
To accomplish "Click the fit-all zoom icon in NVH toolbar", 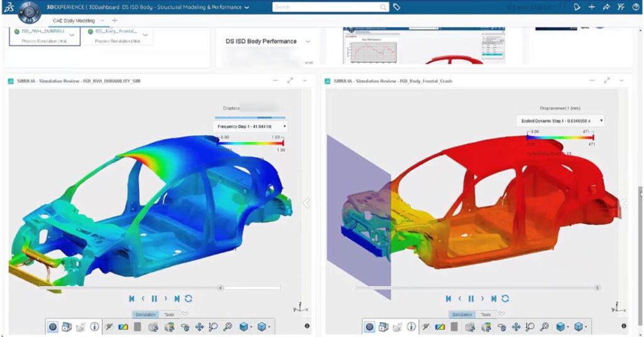I will [x=228, y=327].
